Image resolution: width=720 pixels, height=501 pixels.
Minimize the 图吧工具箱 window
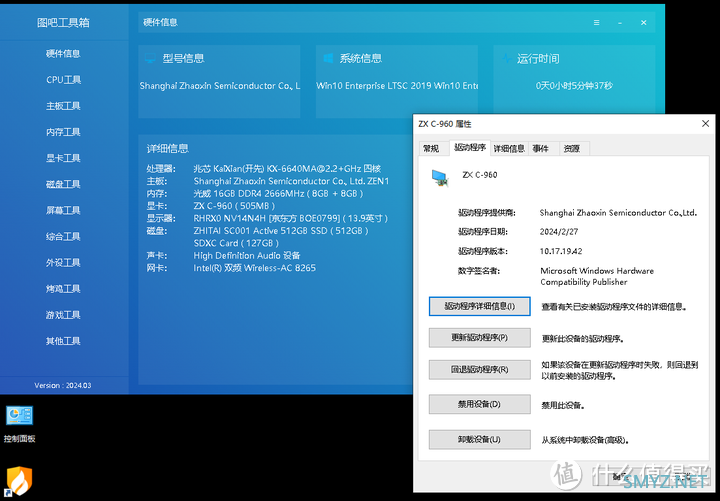[620, 23]
